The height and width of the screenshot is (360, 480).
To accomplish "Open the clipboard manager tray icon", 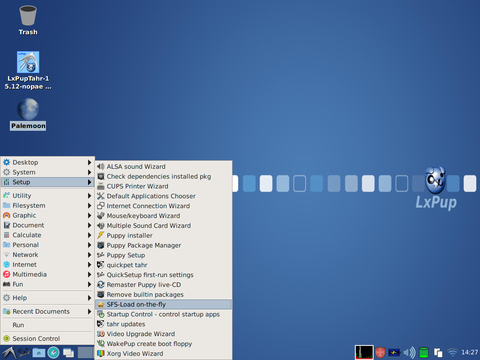I will click(438, 352).
